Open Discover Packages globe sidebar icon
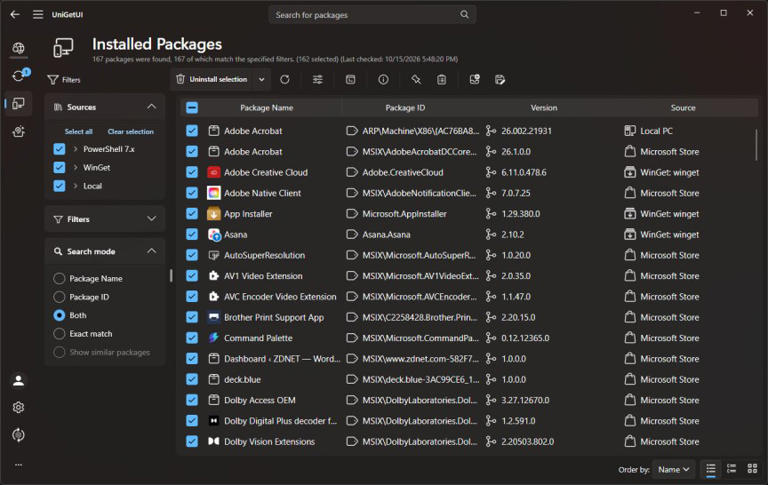The height and width of the screenshot is (485, 768). [19, 48]
